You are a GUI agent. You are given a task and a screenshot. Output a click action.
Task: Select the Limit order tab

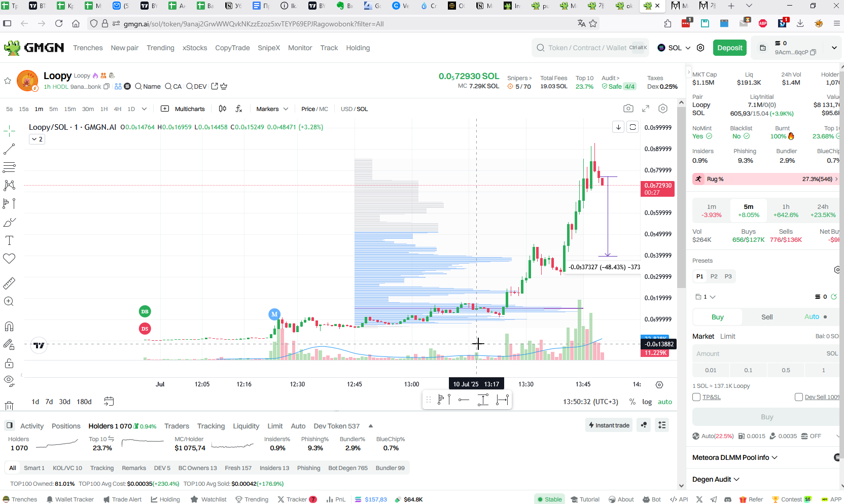(x=727, y=336)
